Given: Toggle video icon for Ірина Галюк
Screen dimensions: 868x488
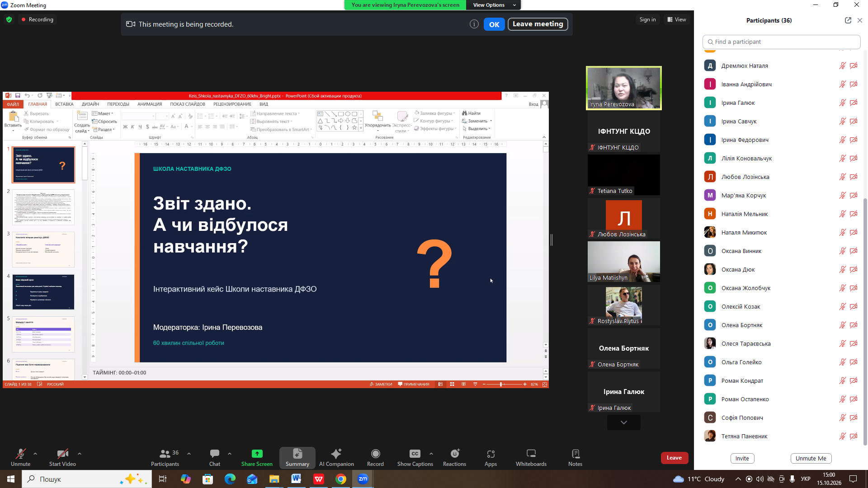Looking at the screenshot, I should click(x=854, y=103).
